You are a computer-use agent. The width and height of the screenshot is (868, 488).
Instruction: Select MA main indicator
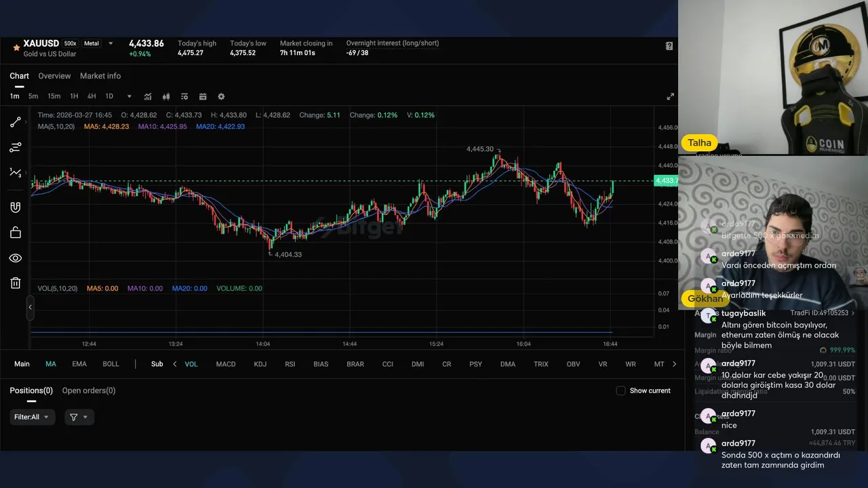click(51, 364)
